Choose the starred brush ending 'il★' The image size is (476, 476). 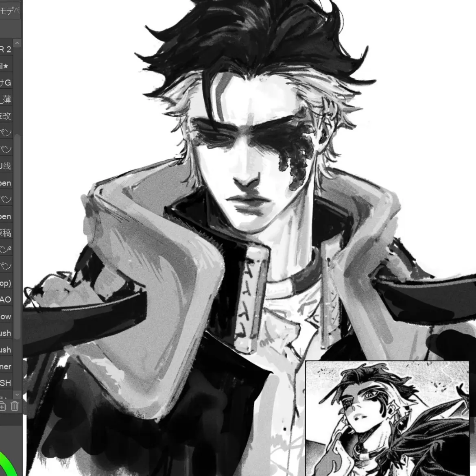6,66
